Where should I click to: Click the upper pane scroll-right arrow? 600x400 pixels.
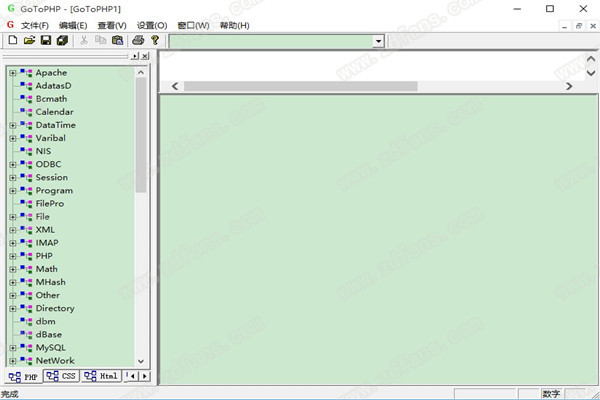coord(569,86)
